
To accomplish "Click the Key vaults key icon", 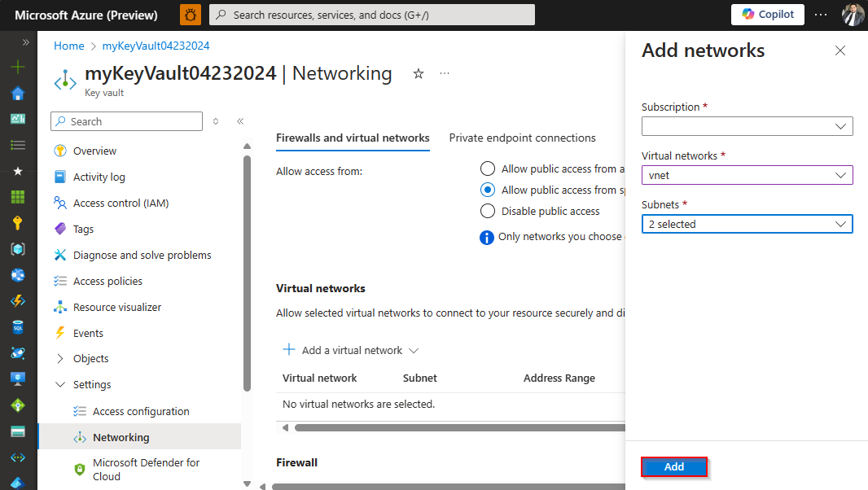I will coord(18,222).
